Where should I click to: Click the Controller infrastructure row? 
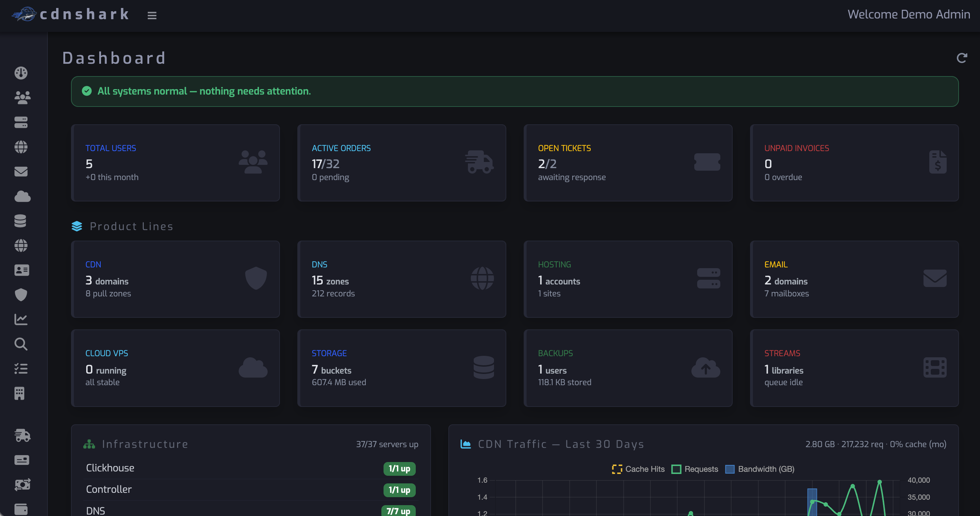tap(251, 489)
